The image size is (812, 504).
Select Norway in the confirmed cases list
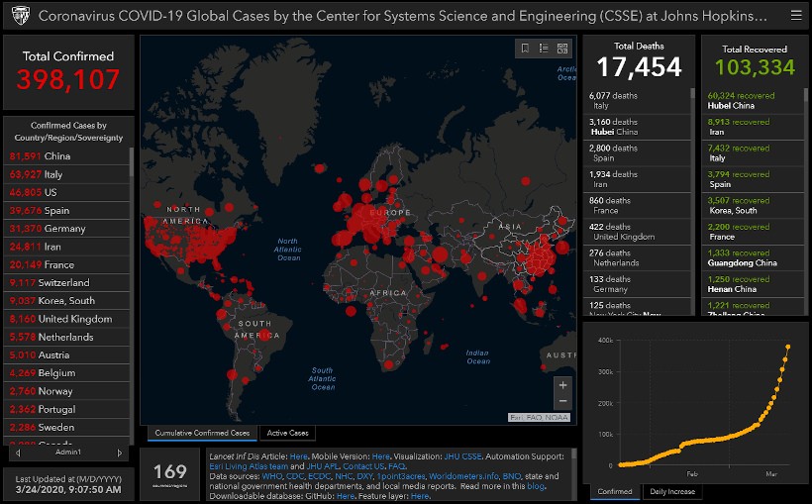click(66, 391)
